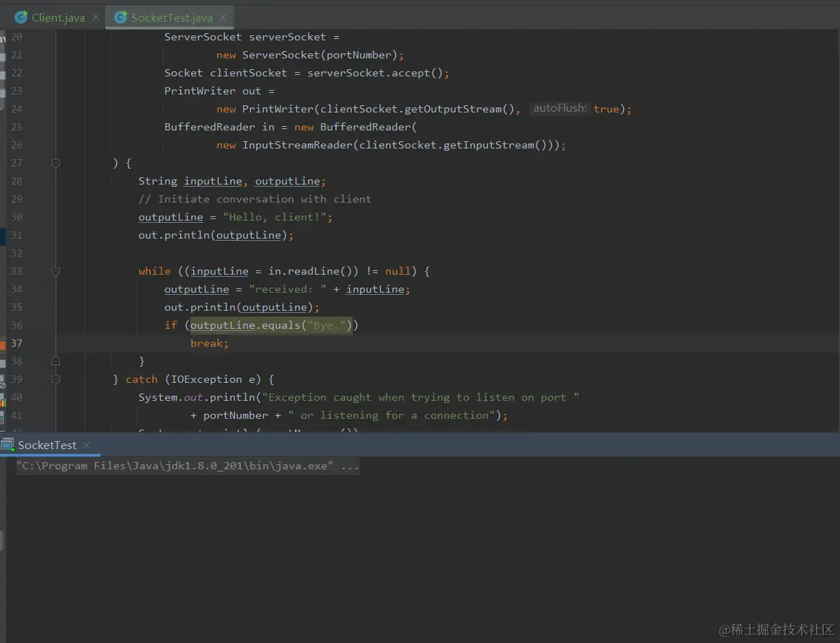The image size is (840, 643).
Task: Click the break statement on line 37
Action: 209,343
